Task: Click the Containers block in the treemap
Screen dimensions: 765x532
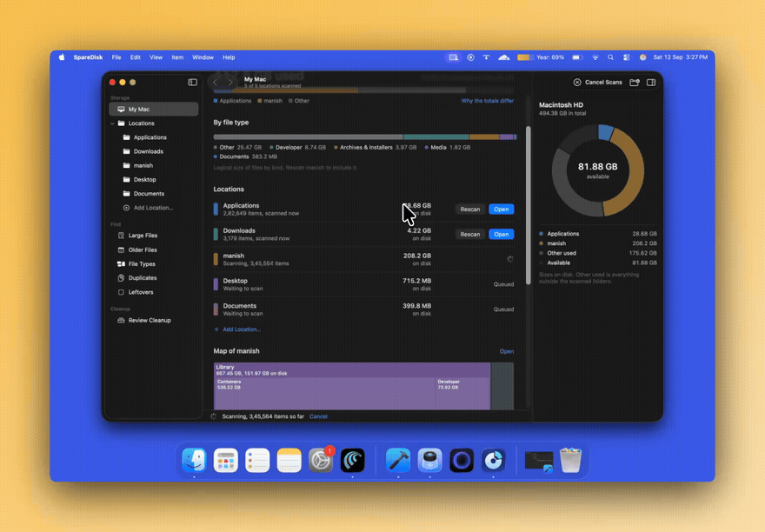Action: click(x=324, y=394)
